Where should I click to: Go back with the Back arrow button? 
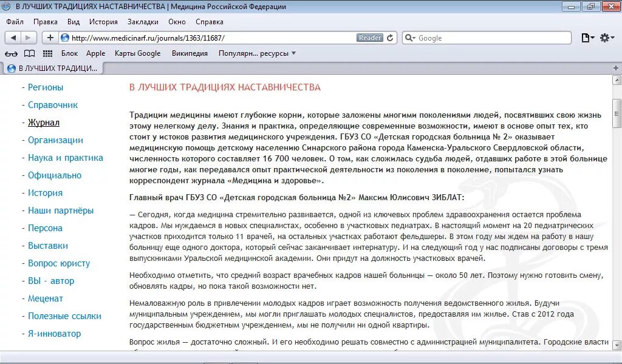pos(13,38)
